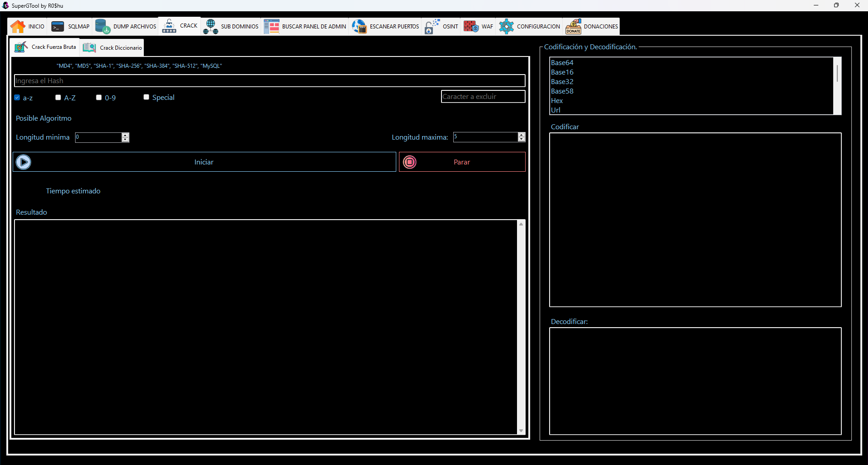
Task: Click the Resultado scrollbar up arrow
Action: click(521, 224)
